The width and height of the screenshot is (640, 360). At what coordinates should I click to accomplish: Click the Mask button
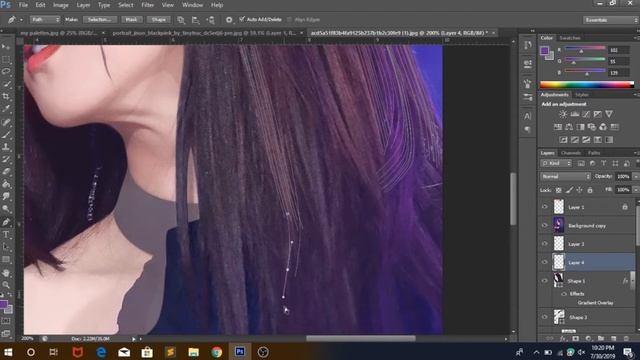click(x=131, y=20)
